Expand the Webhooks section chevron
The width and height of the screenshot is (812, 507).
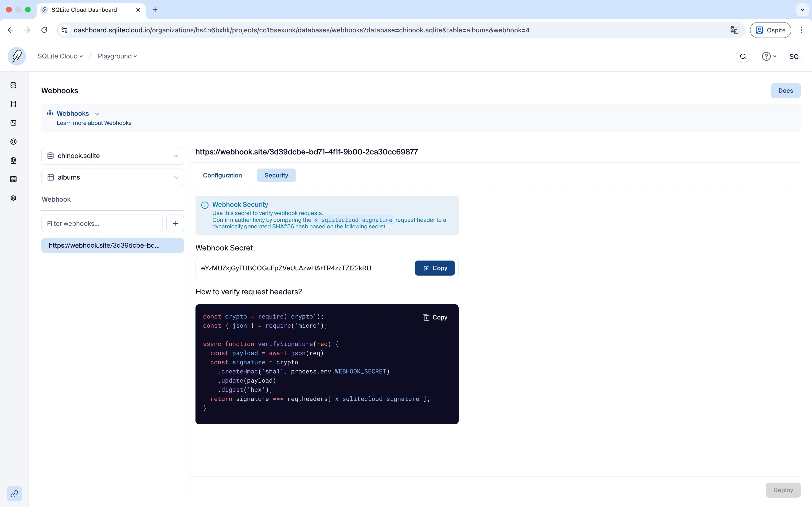tap(97, 113)
